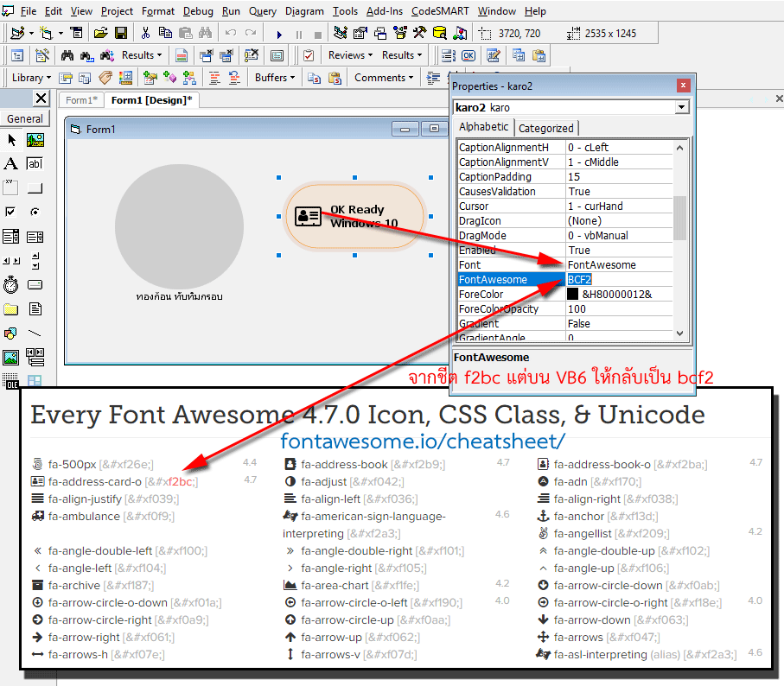Start the program with the Run arrow
The width and height of the screenshot is (784, 686).
coord(279,34)
